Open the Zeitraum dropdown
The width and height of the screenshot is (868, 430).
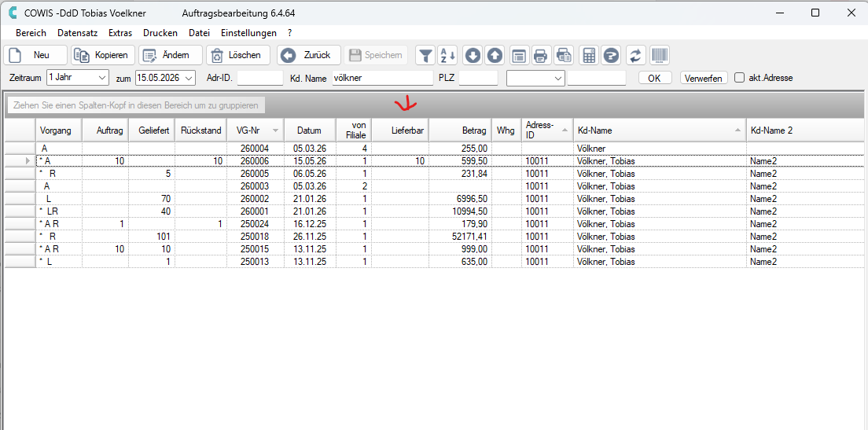(x=78, y=78)
